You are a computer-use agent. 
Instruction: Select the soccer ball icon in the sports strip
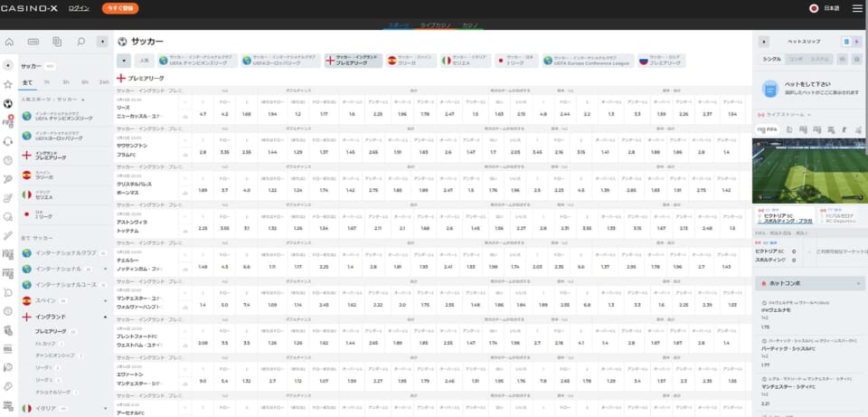point(8,103)
